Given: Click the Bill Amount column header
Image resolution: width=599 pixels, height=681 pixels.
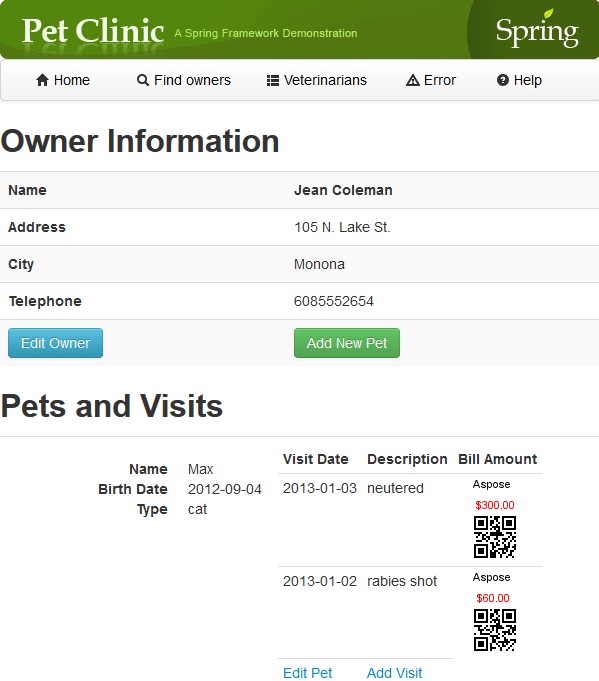Looking at the screenshot, I should 498,459.
